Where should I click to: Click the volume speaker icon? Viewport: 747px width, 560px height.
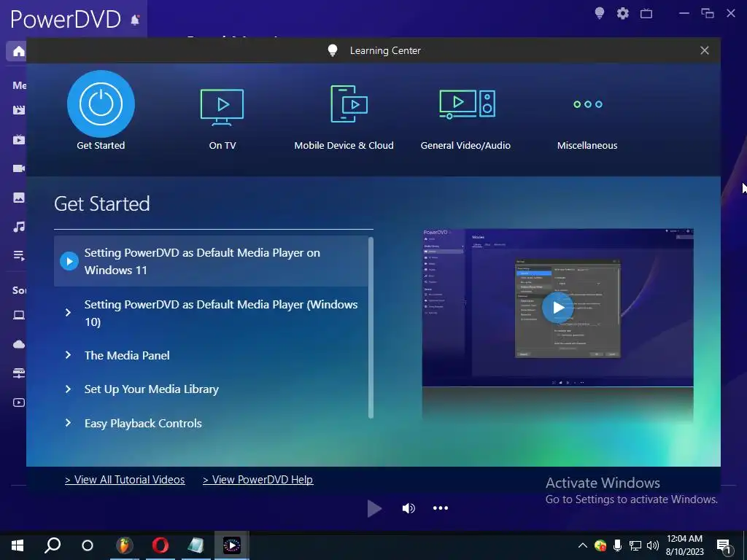coord(409,508)
